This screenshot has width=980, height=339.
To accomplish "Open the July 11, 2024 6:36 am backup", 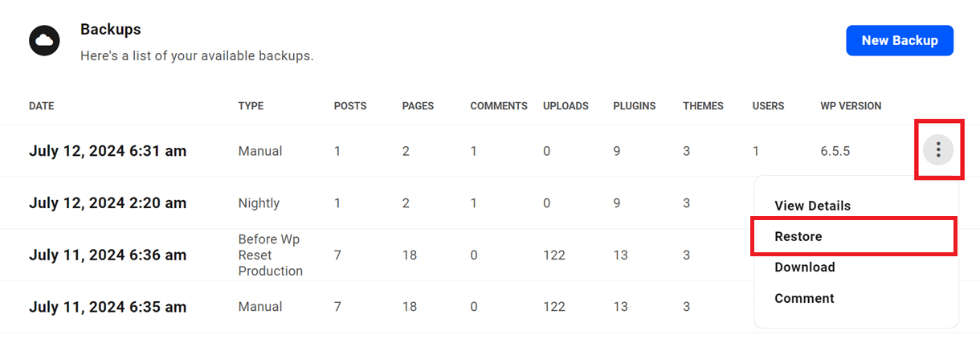I will coord(108,255).
